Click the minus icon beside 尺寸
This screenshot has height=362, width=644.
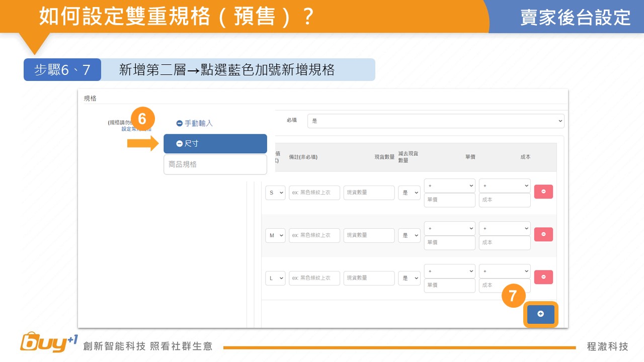coord(179,144)
